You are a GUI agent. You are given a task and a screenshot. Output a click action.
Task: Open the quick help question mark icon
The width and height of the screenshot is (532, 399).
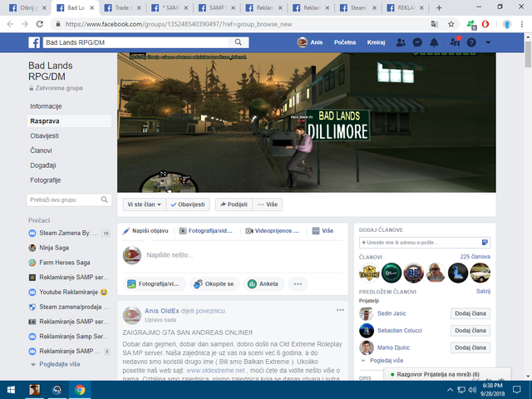click(471, 42)
